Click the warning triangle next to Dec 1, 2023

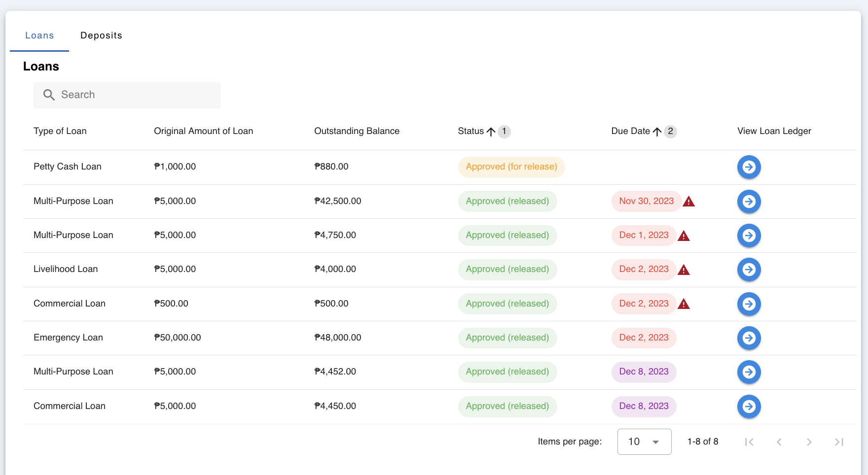pyautogui.click(x=684, y=236)
